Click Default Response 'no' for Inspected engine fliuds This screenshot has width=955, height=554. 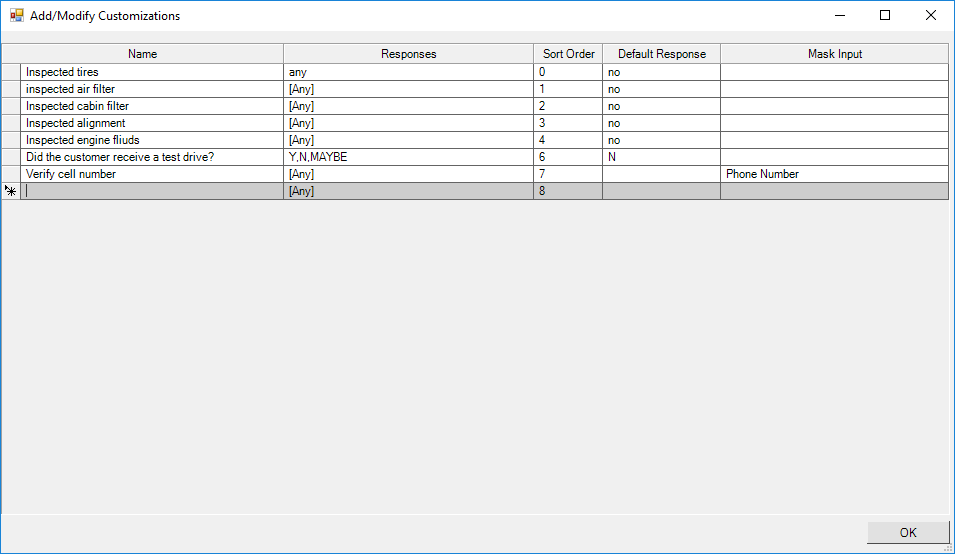coord(661,140)
